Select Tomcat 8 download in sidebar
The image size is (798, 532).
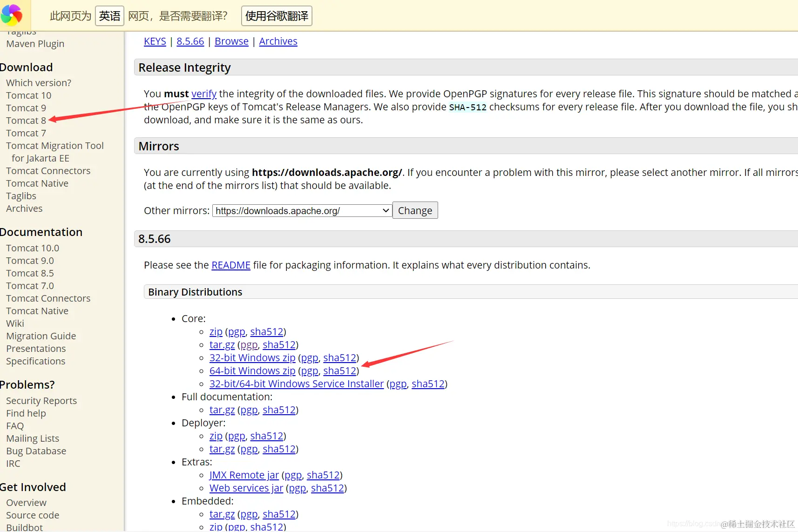26,121
